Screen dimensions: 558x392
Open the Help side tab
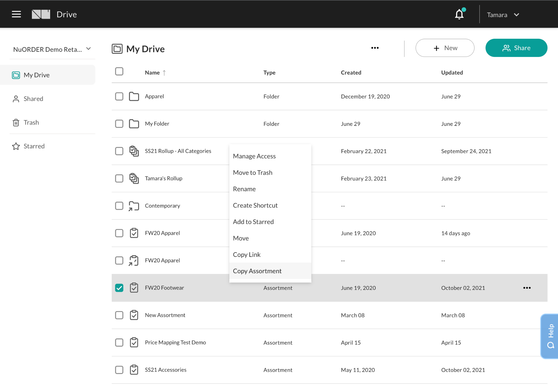point(550,336)
